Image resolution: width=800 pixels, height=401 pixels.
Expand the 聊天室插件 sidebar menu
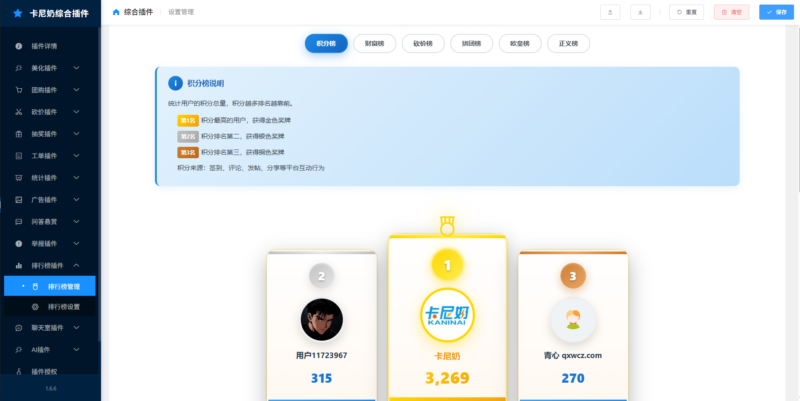[x=50, y=328]
